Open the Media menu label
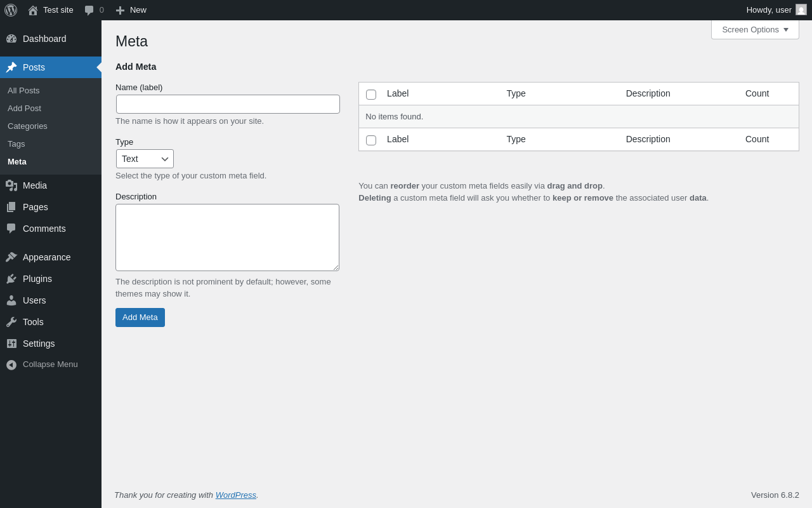Screen dimensions: 812x508 coord(35,185)
